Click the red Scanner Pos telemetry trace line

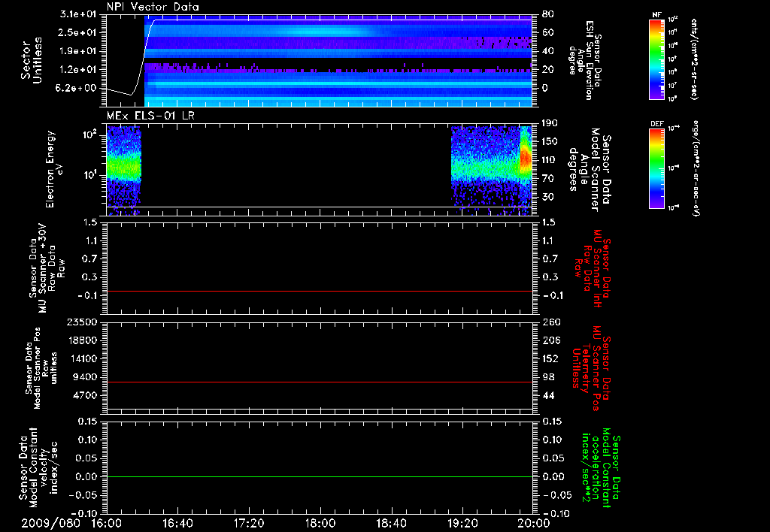click(319, 382)
